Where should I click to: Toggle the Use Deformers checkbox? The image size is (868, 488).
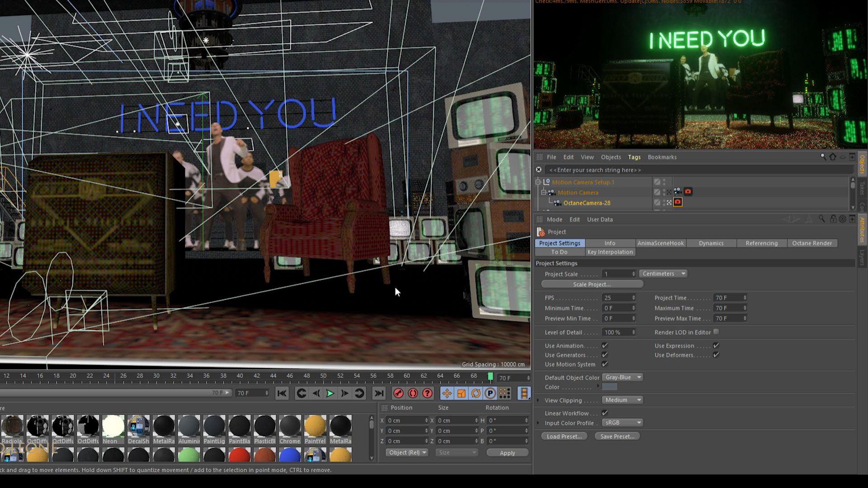pyautogui.click(x=716, y=355)
